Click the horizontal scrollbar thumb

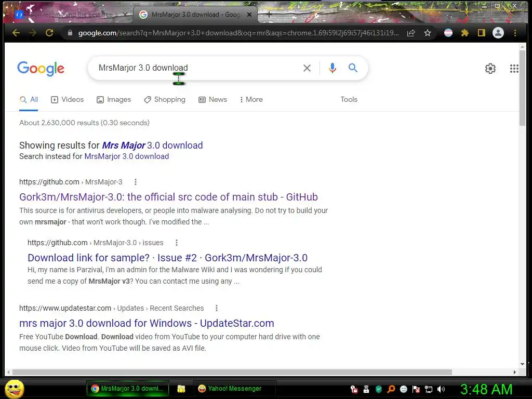point(232,372)
